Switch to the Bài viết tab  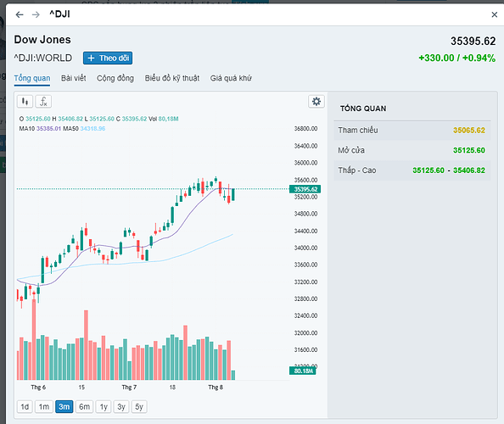click(x=74, y=78)
